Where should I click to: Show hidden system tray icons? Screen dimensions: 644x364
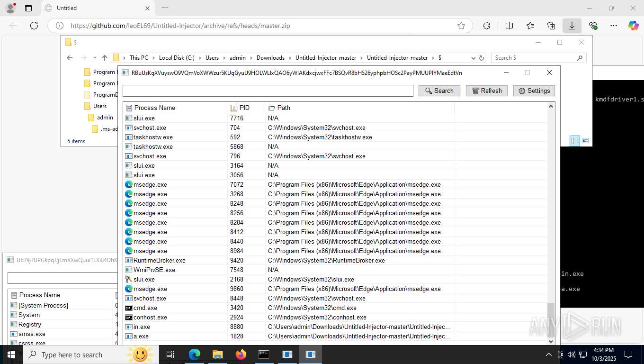(x=549, y=355)
